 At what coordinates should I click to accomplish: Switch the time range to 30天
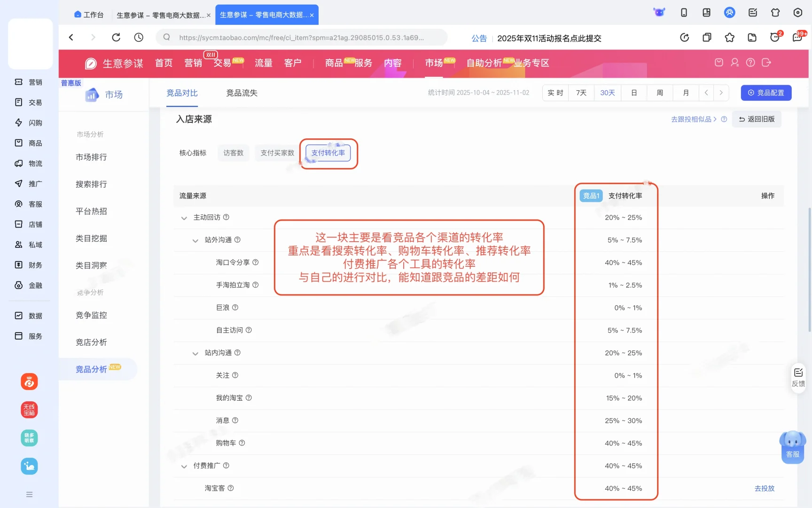coord(608,93)
